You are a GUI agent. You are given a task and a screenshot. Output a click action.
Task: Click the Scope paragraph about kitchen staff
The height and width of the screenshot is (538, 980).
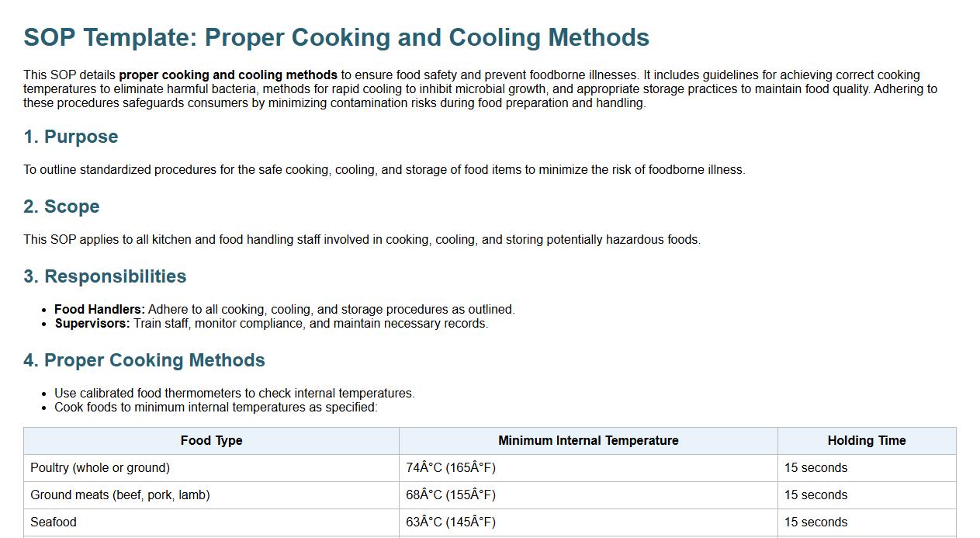point(362,239)
